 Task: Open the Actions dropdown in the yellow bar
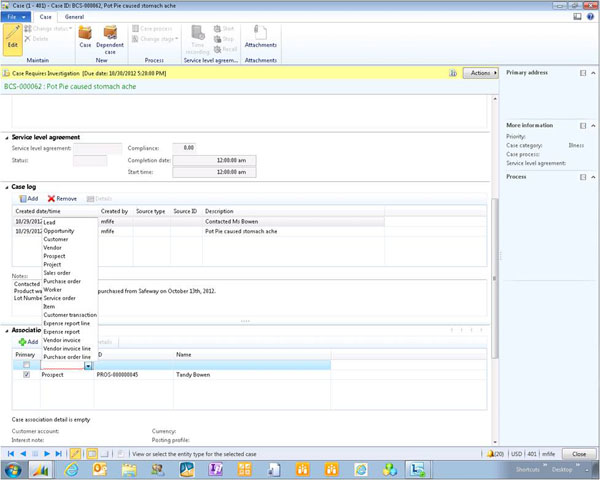click(480, 73)
